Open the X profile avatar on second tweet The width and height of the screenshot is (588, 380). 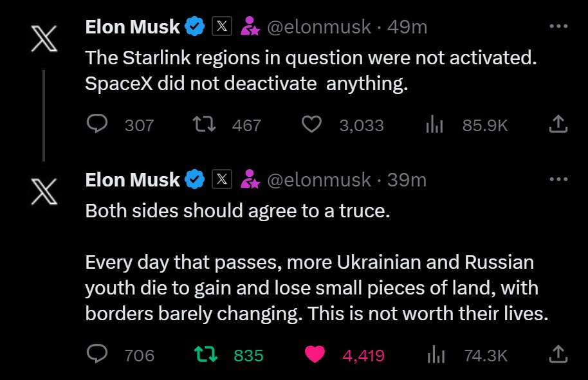click(x=43, y=190)
